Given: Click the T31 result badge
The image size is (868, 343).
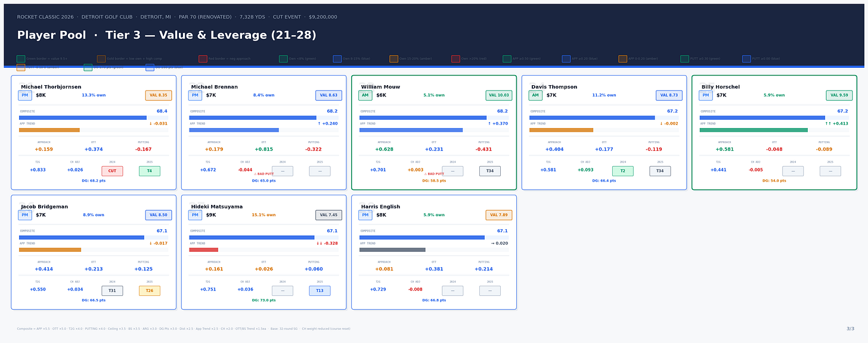Looking at the screenshot, I should tap(112, 291).
